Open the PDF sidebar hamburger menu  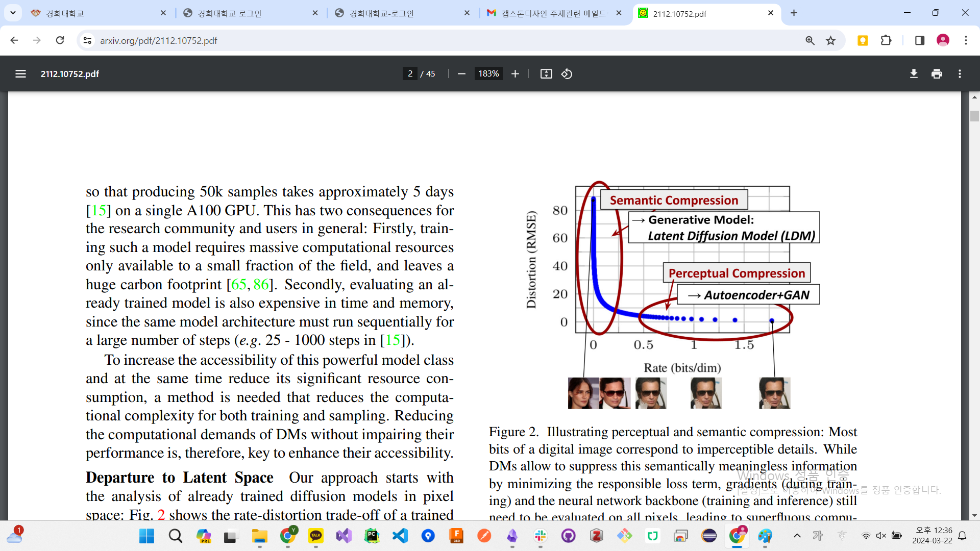pos(20,74)
